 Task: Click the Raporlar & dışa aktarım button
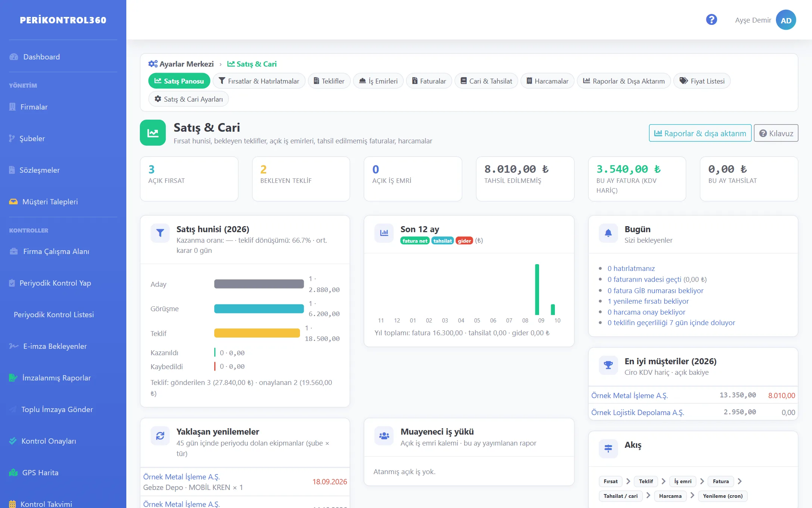700,133
